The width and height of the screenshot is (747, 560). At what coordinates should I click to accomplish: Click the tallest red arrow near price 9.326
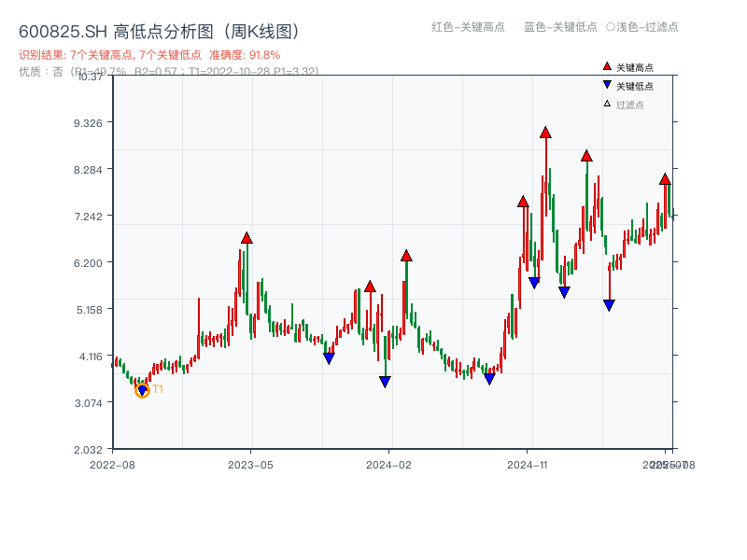click(x=546, y=133)
